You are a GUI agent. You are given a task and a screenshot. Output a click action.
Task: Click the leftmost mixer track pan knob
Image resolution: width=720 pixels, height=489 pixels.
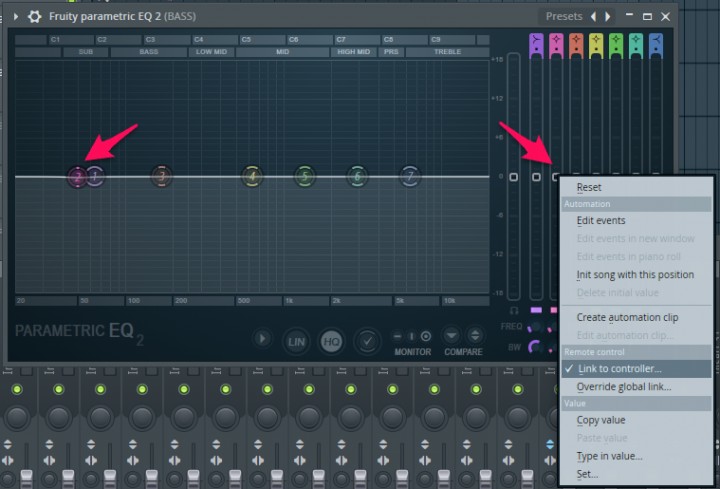17,417
